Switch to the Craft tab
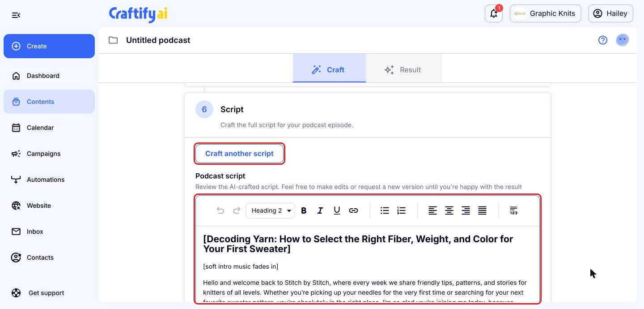 [x=329, y=69]
